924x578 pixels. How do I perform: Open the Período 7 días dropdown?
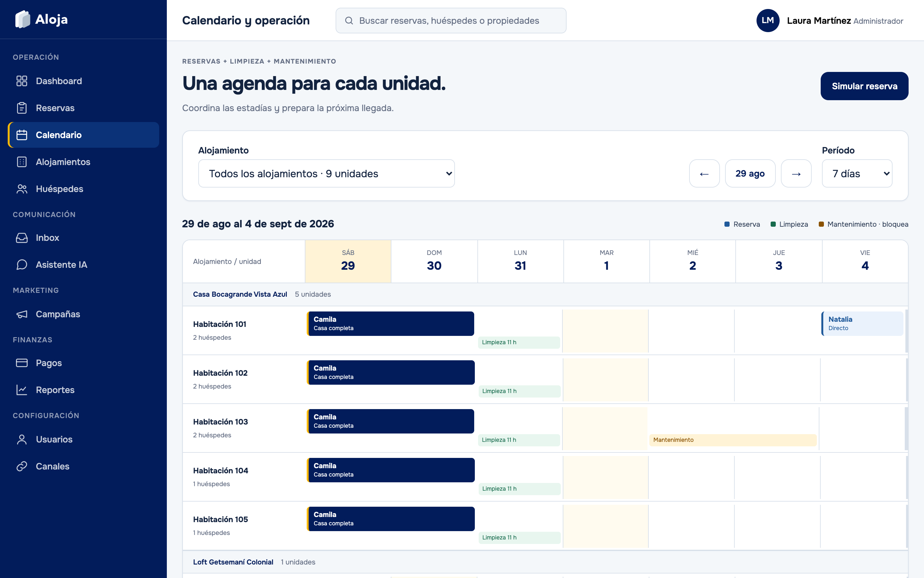click(857, 173)
